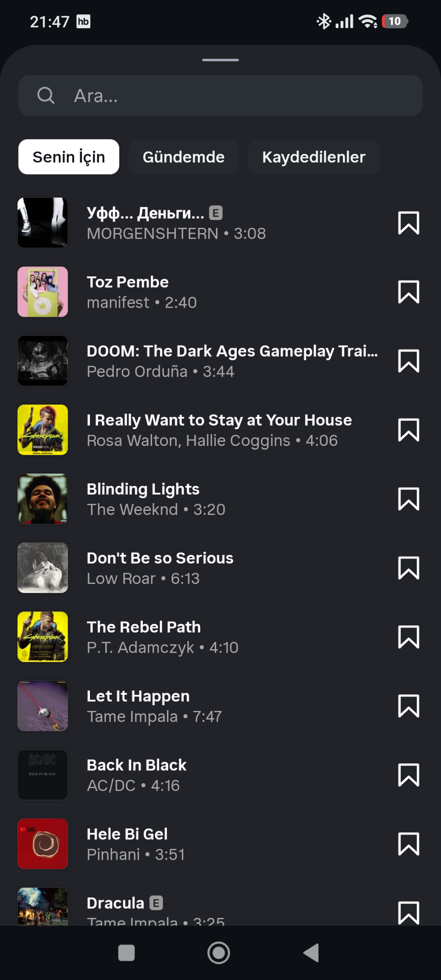
Task: Bookmark the Dracula track
Action: coord(408,912)
